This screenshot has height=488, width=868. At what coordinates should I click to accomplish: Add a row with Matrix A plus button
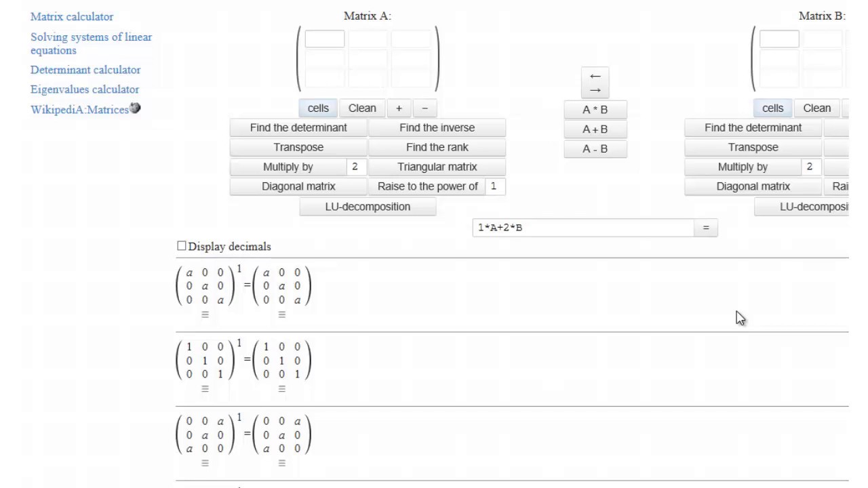pyautogui.click(x=399, y=108)
